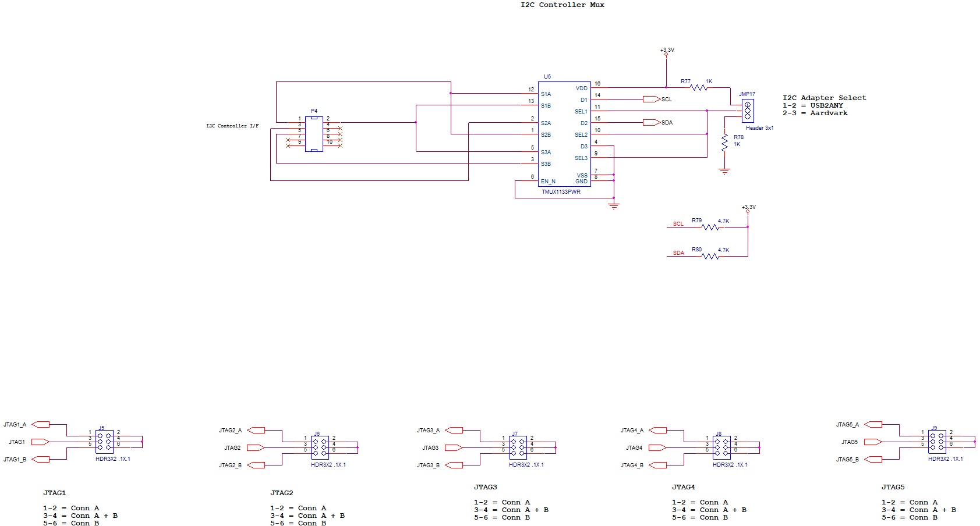Select the 'Header 3x1' label
This screenshot has width=980, height=526.
click(760, 128)
